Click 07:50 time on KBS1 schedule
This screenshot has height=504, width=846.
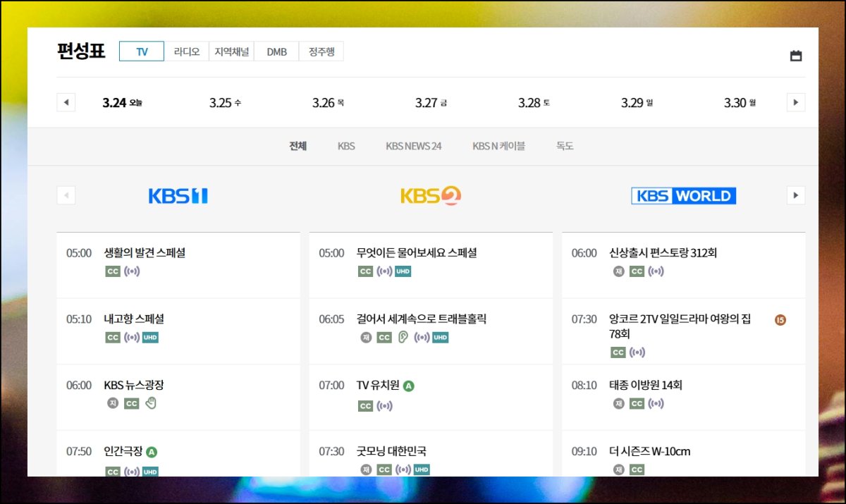79,452
